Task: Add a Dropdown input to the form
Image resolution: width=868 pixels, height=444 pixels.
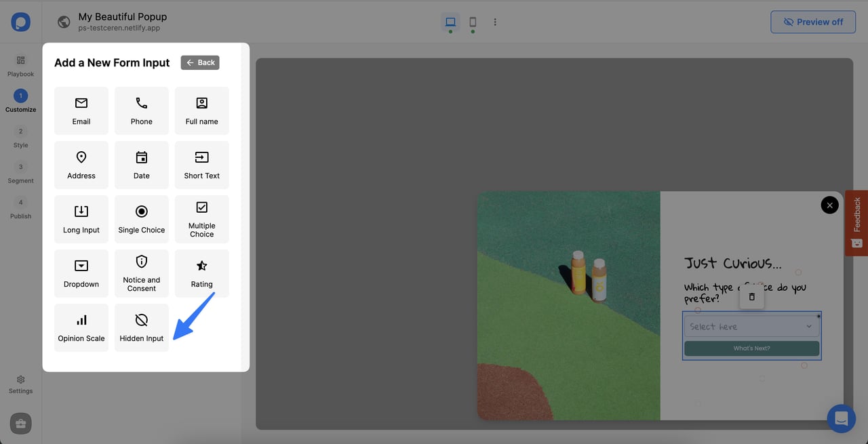Action: tap(81, 273)
